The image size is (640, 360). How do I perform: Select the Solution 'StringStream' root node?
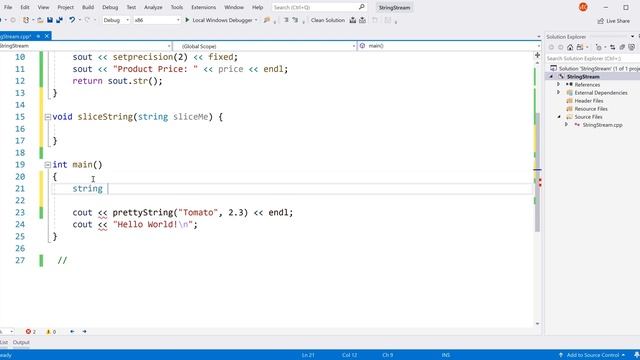[x=595, y=69]
